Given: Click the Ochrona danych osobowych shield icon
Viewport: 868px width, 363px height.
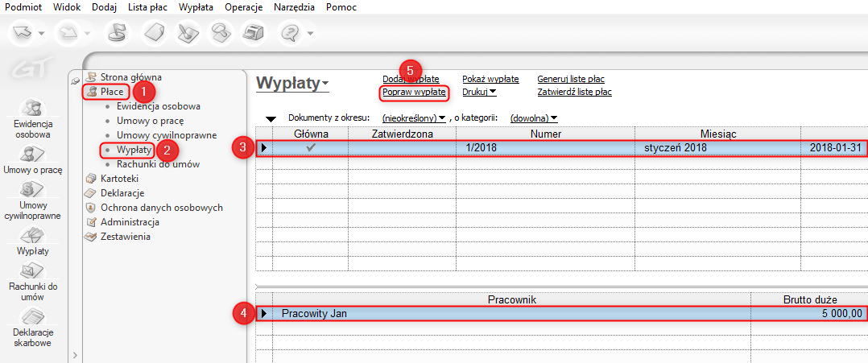Looking at the screenshot, I should [x=90, y=208].
